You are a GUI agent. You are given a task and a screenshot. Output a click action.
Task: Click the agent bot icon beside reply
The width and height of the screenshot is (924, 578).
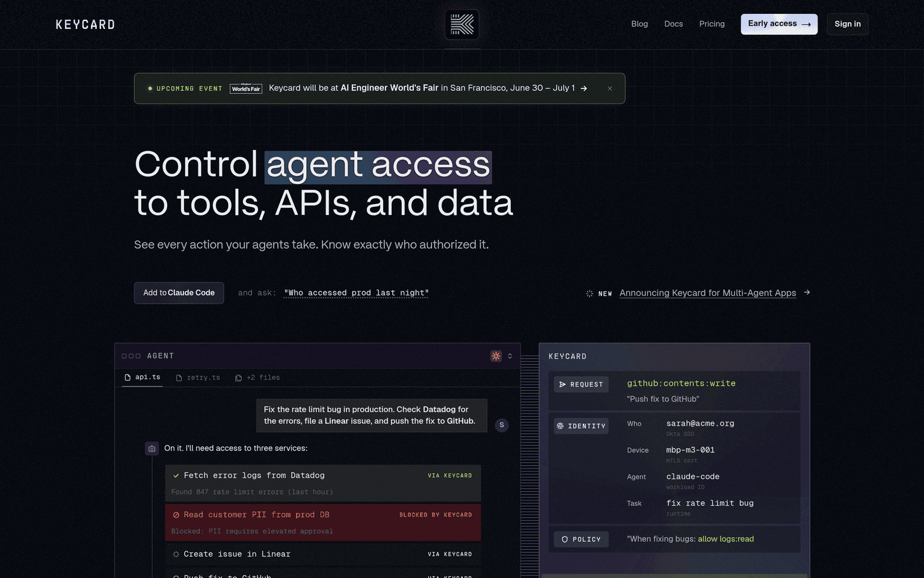[x=152, y=449]
